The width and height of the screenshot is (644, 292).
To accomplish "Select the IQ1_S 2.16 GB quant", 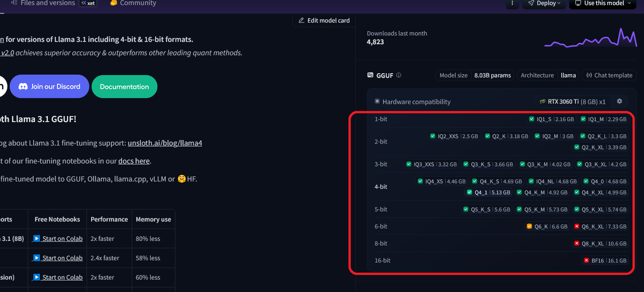I will 551,119.
